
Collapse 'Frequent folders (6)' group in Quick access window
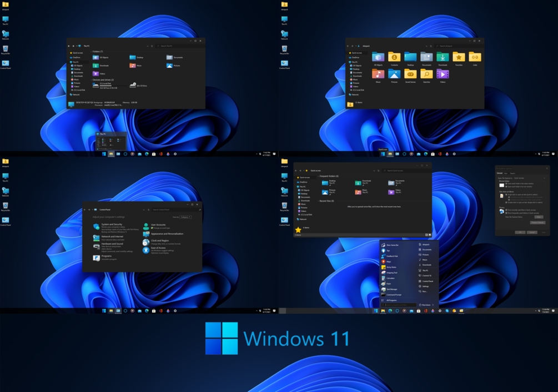tap(318, 176)
